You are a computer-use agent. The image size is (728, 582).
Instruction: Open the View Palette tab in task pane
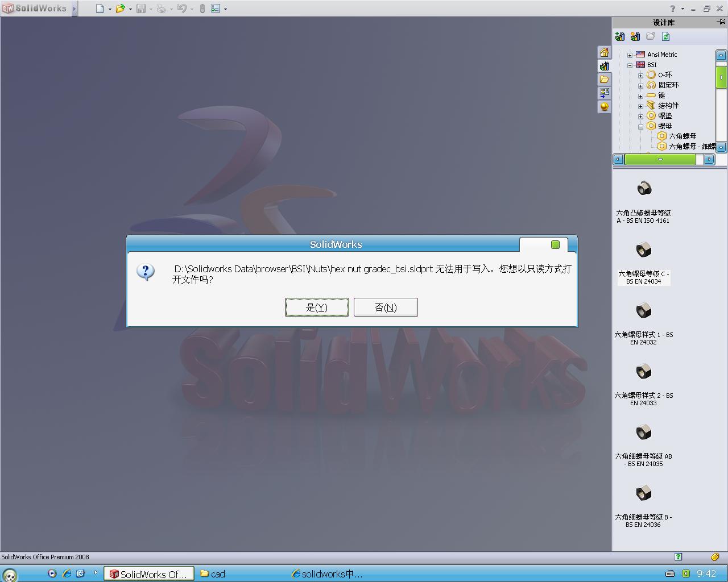pyautogui.click(x=604, y=93)
